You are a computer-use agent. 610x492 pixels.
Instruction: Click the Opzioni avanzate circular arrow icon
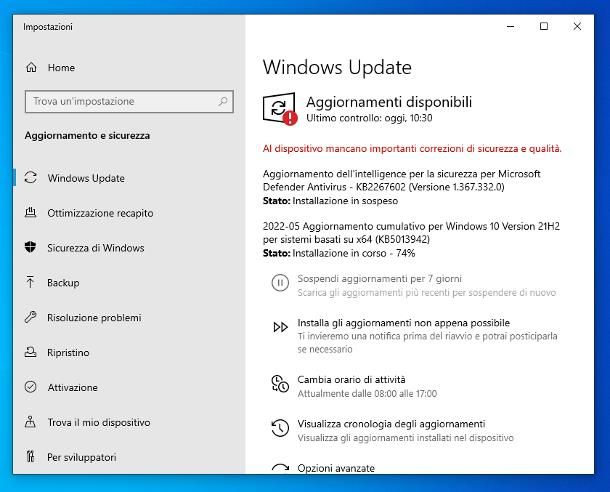coord(280,468)
